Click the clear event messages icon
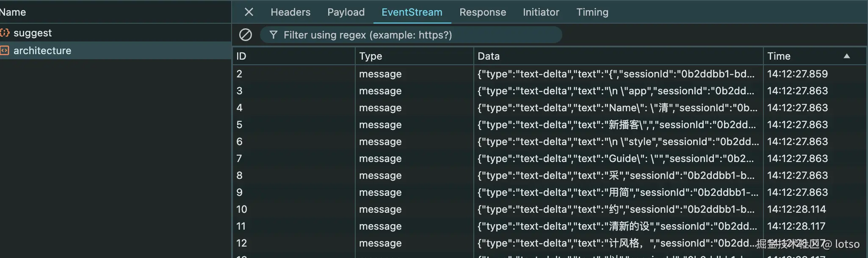The image size is (868, 258). click(x=246, y=35)
